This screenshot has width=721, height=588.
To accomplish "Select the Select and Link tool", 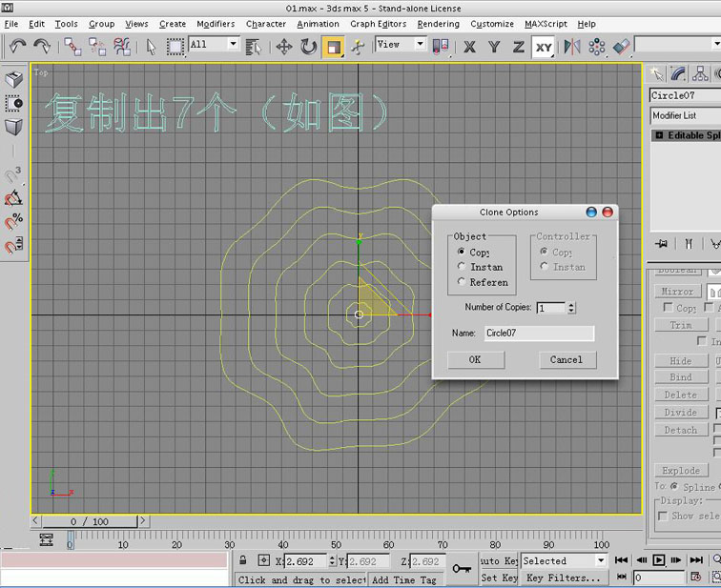I will tap(72, 47).
